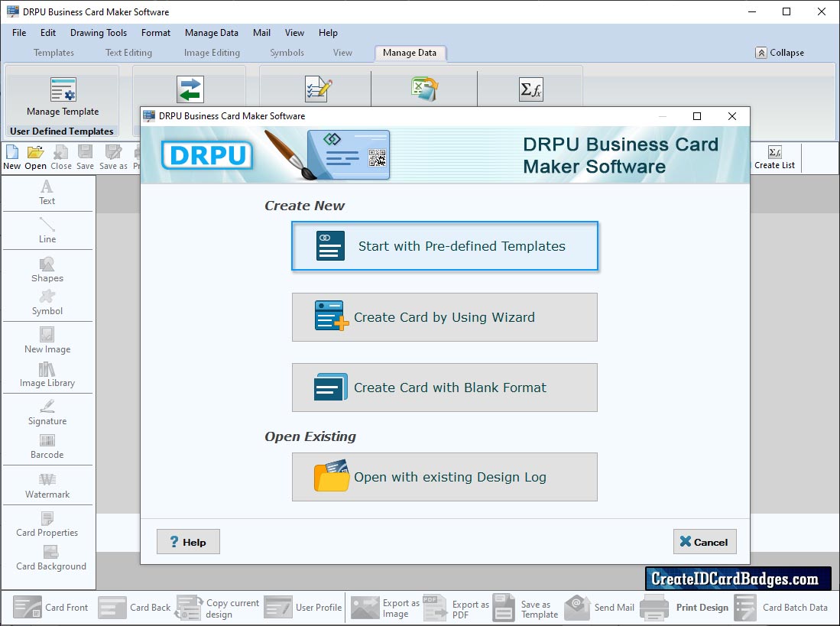Open the Image Library tool
Screen dimensions: 840x626
pos(47,375)
